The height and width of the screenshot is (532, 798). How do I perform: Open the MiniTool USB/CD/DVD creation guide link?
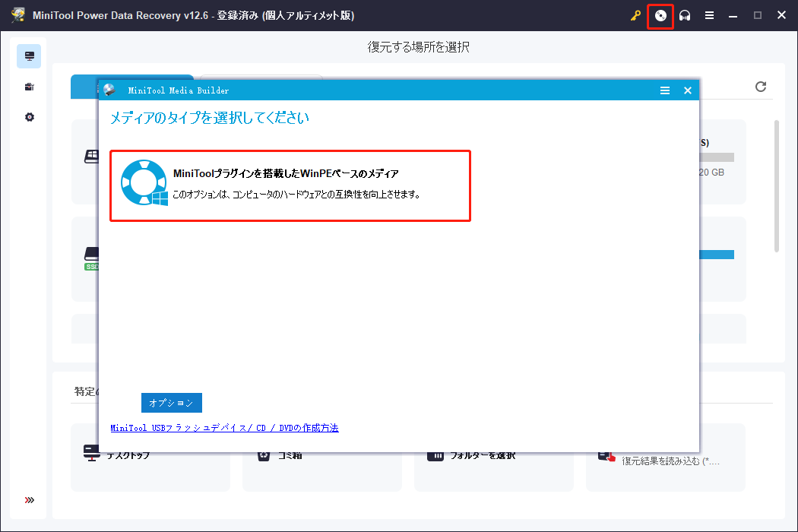(223, 428)
